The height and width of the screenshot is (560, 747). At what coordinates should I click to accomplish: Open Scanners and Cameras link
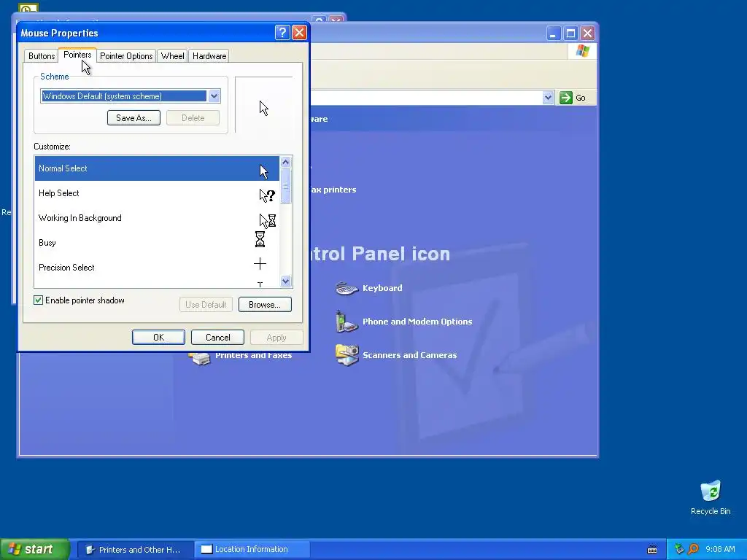tap(410, 355)
